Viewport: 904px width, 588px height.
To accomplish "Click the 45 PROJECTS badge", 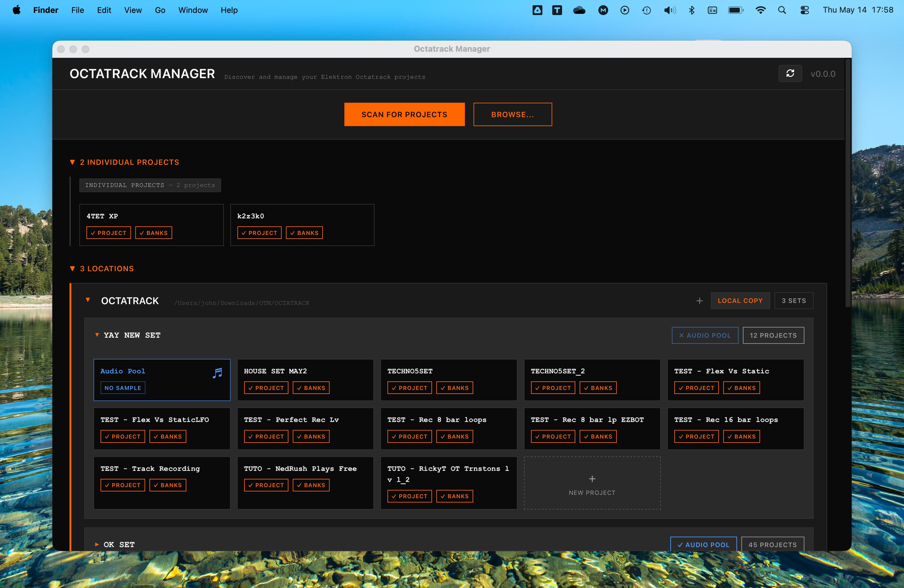I will (773, 544).
